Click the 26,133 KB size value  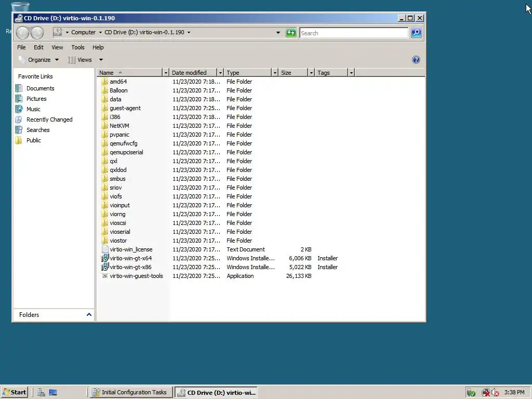click(x=299, y=276)
